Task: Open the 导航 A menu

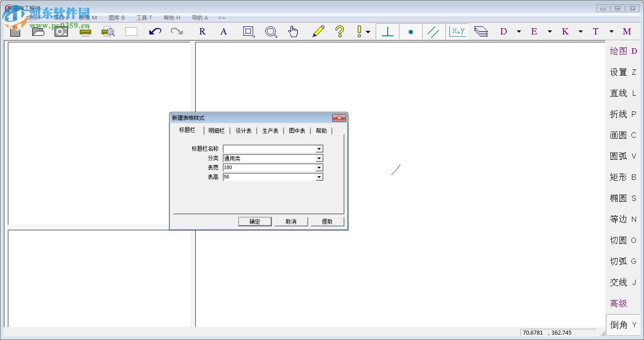Action: pyautogui.click(x=199, y=18)
